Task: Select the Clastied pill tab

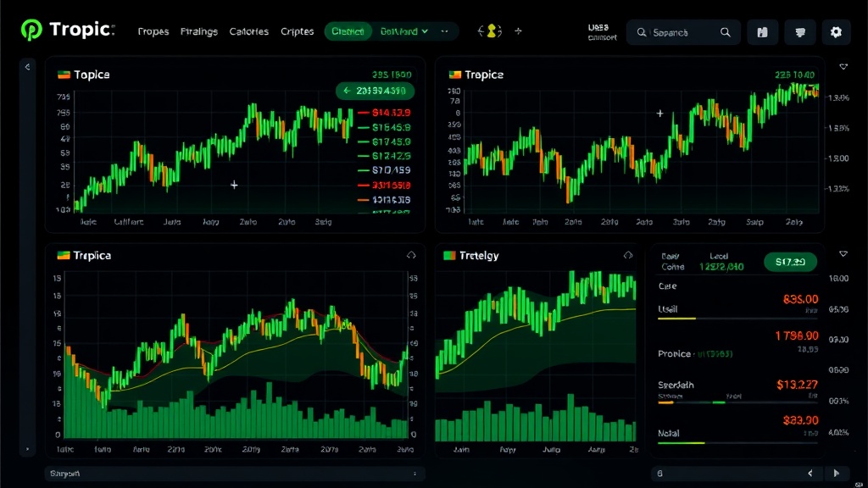Action: pos(348,31)
